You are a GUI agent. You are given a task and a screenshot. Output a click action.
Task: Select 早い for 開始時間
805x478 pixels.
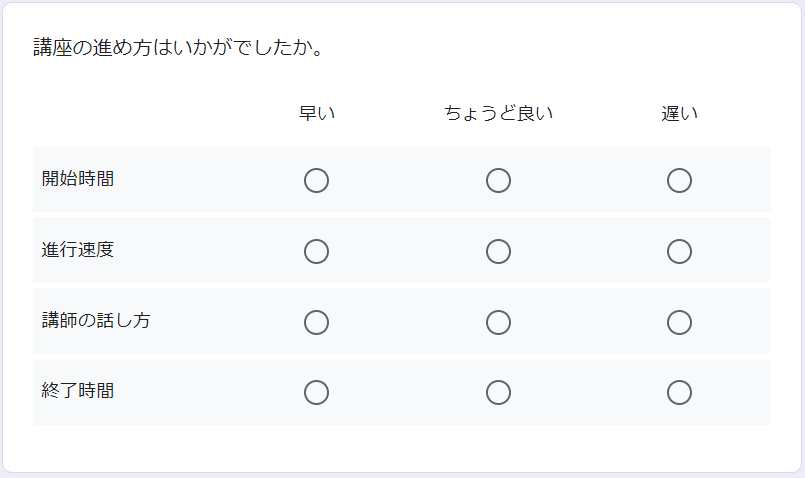pos(316,180)
